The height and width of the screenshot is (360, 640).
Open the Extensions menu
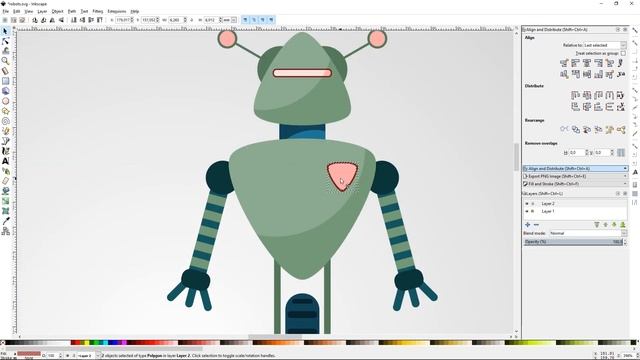(117, 11)
